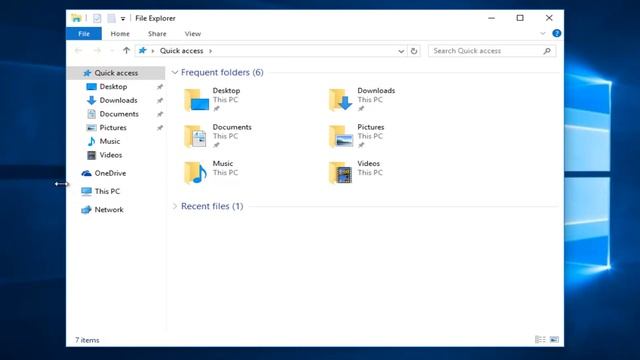Select Pictures in the navigation pane
640x360 pixels.
(x=113, y=128)
